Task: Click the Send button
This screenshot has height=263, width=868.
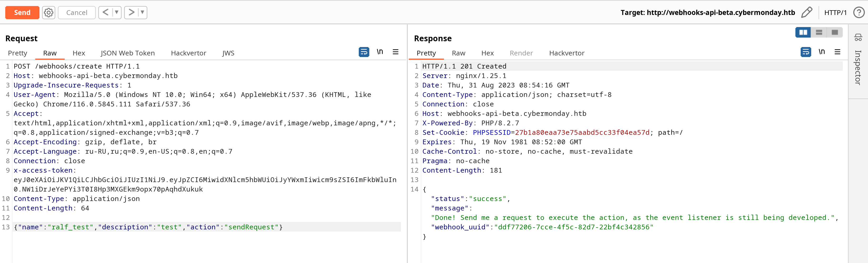Action: pyautogui.click(x=22, y=12)
